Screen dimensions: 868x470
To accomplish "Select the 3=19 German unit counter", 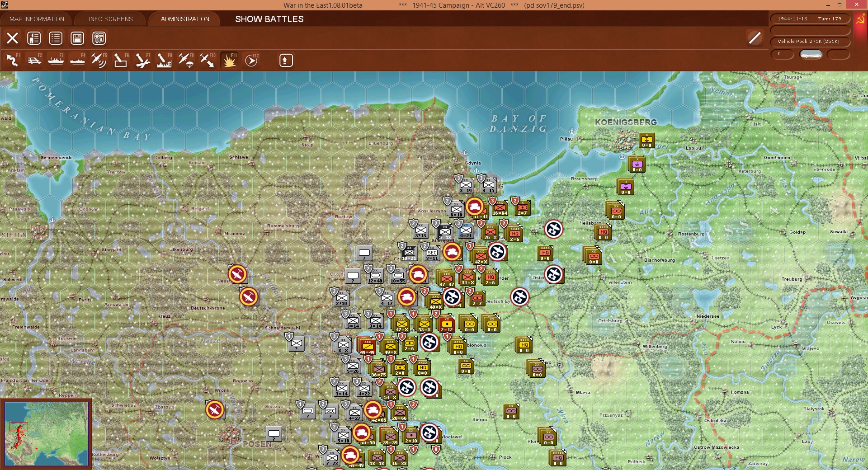I will pos(466,185).
